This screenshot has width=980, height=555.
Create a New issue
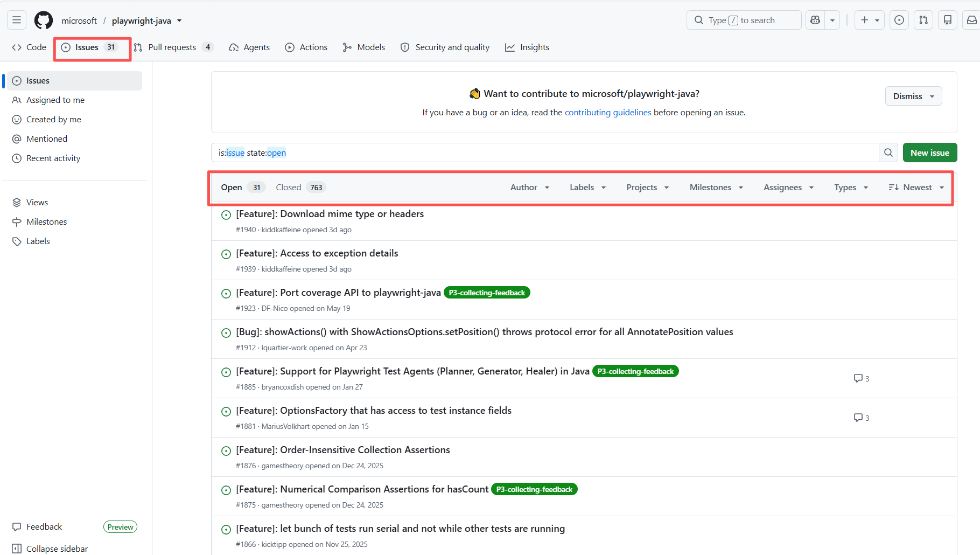[930, 152]
